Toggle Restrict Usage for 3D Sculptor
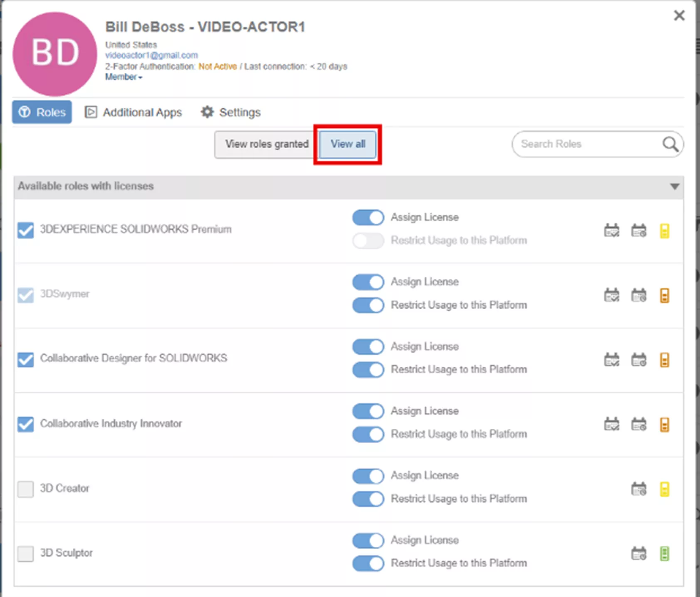This screenshot has width=700, height=597. point(368,564)
